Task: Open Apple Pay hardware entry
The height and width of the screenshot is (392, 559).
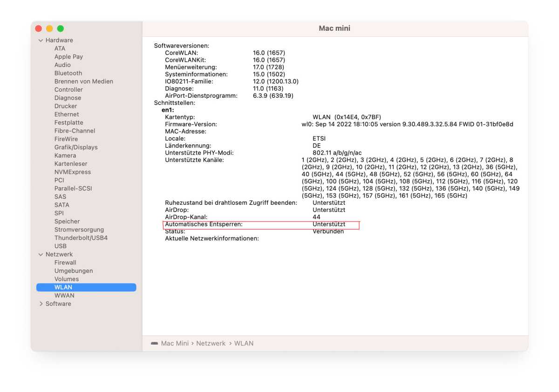Action: click(x=68, y=57)
